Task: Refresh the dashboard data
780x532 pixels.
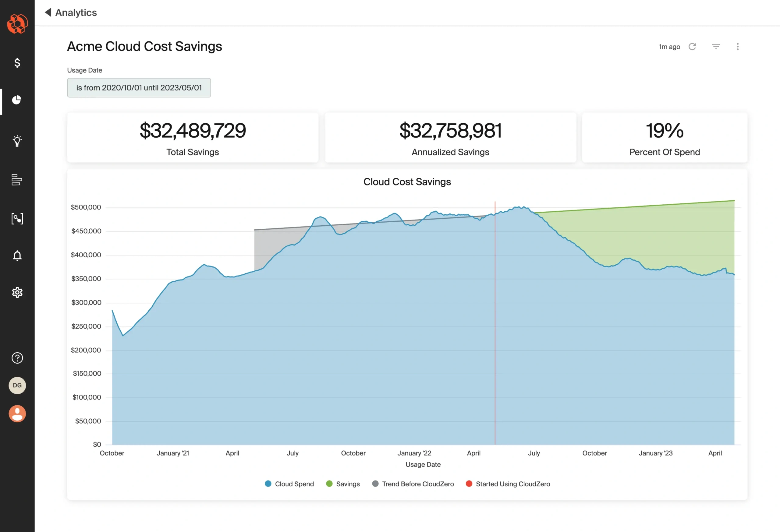Action: 692,47
